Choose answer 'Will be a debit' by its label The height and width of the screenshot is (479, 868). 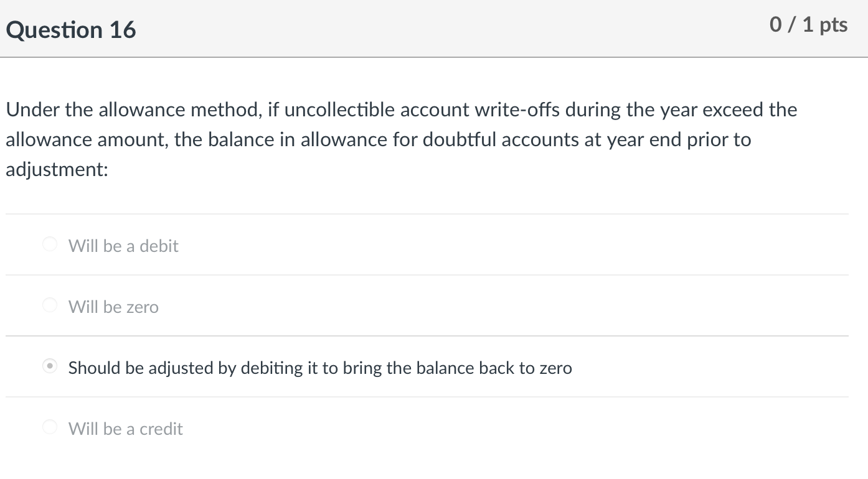123,246
